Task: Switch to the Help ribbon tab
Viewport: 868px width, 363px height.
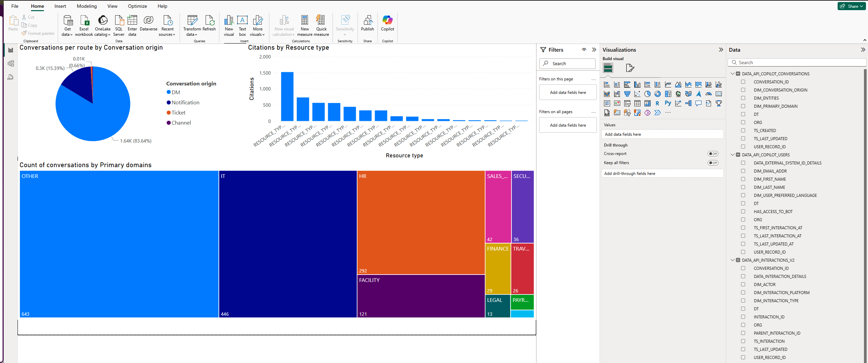Action: pyautogui.click(x=162, y=6)
